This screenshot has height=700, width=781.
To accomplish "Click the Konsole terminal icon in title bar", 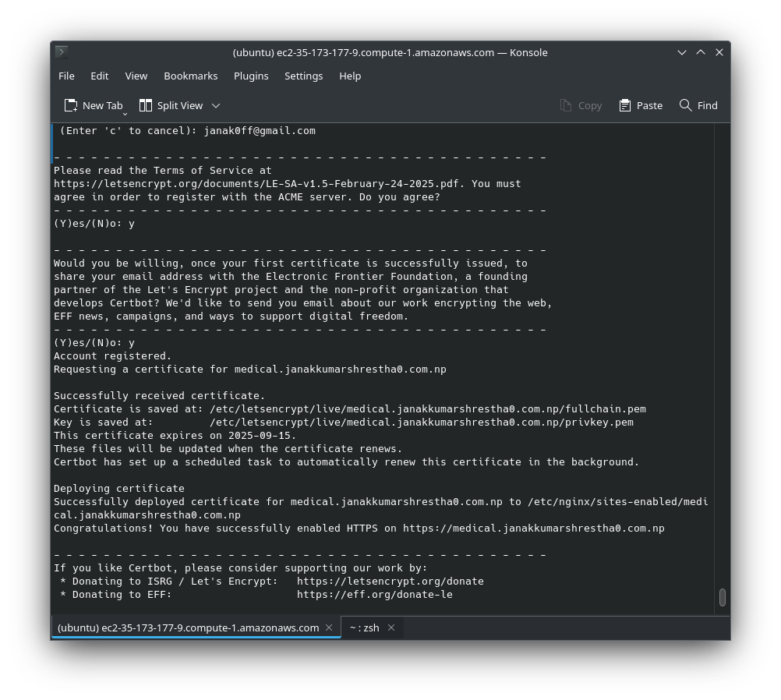I will 62,52.
